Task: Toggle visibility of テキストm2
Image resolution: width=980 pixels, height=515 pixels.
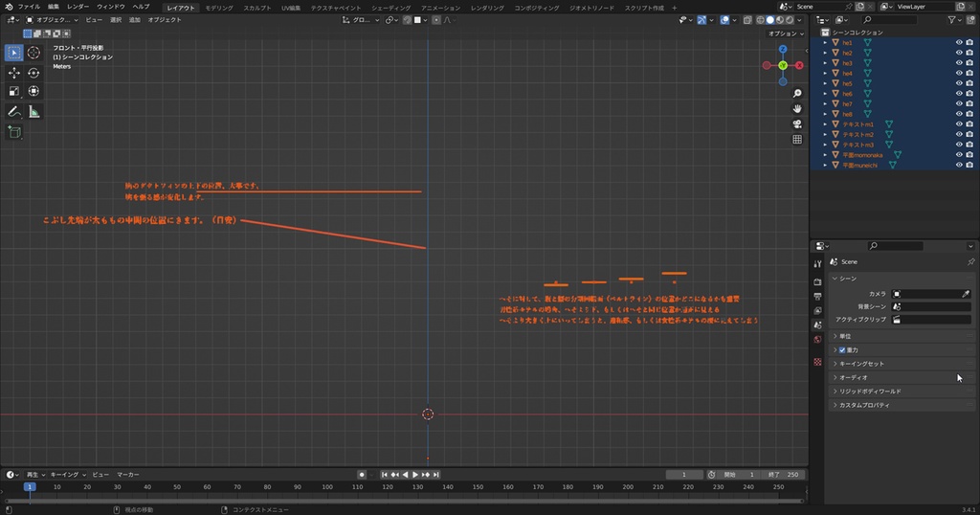Action: tap(959, 134)
